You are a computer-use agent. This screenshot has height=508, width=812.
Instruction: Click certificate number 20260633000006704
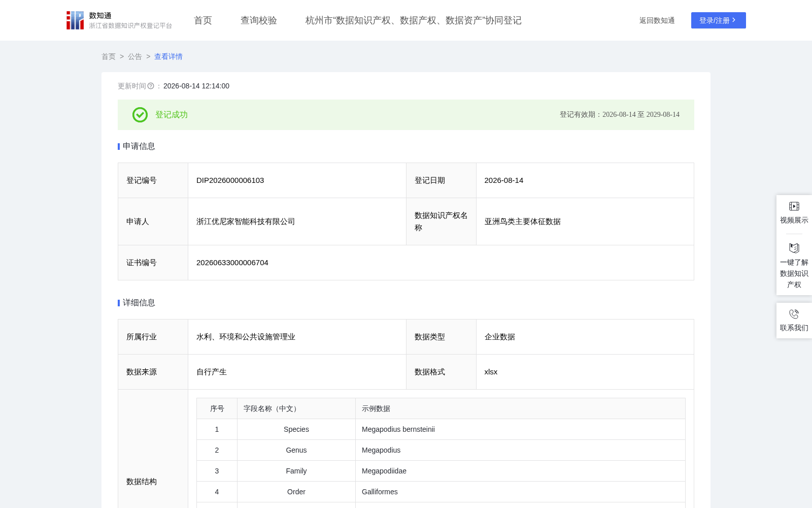pos(232,263)
